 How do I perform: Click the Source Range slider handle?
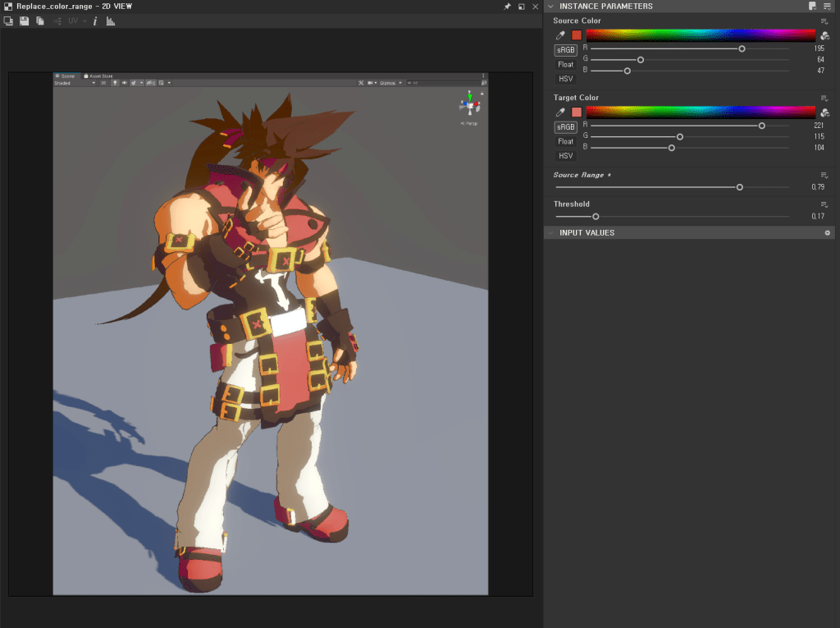[x=739, y=187]
